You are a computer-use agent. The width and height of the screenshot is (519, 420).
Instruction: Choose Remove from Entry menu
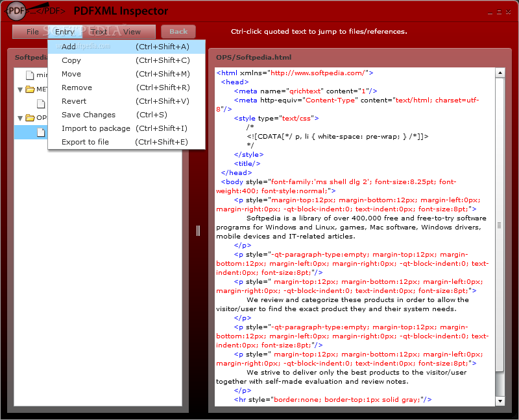coord(127,87)
